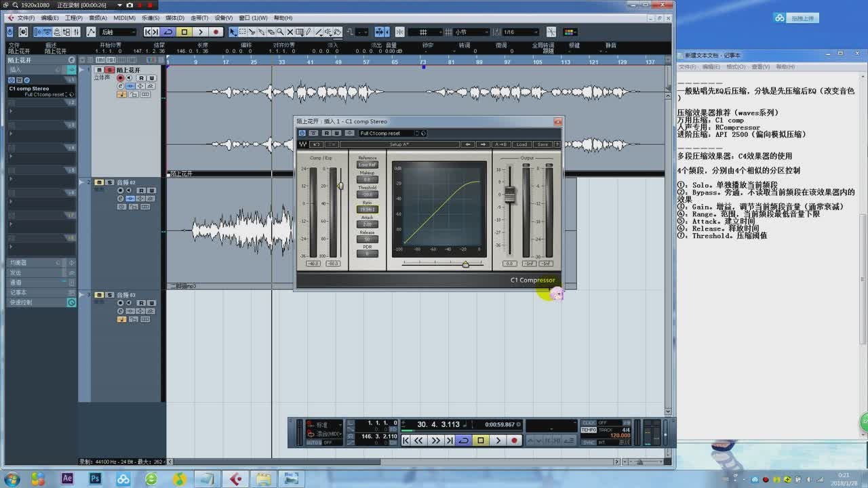The image size is (868, 488).
Task: Click Waves previous preset arrow
Action: tap(468, 144)
